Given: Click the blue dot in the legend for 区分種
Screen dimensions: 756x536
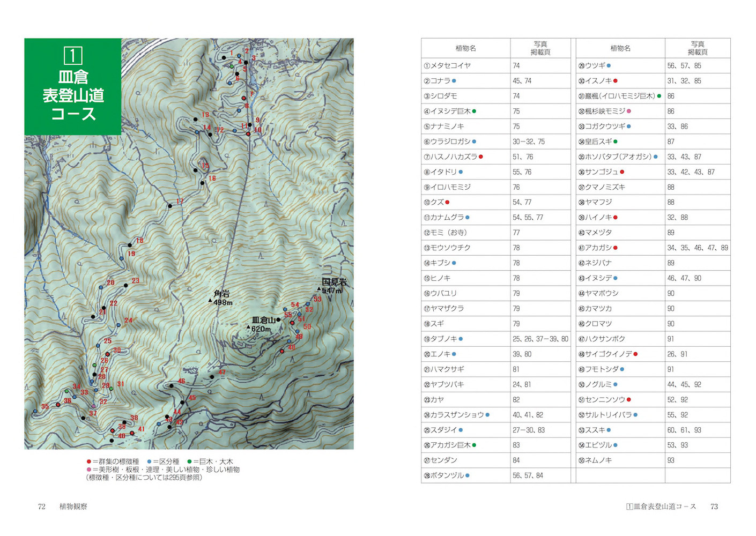Looking at the screenshot, I should (x=149, y=461).
